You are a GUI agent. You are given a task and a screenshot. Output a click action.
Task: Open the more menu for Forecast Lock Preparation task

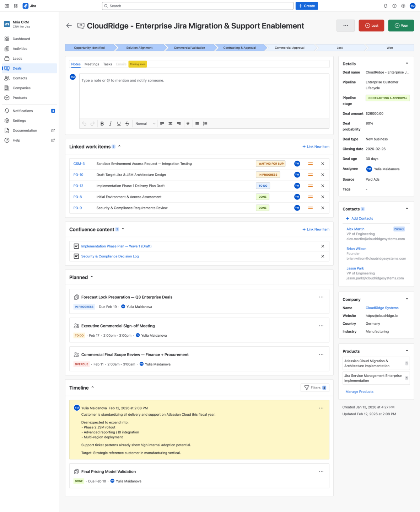tap(321, 297)
